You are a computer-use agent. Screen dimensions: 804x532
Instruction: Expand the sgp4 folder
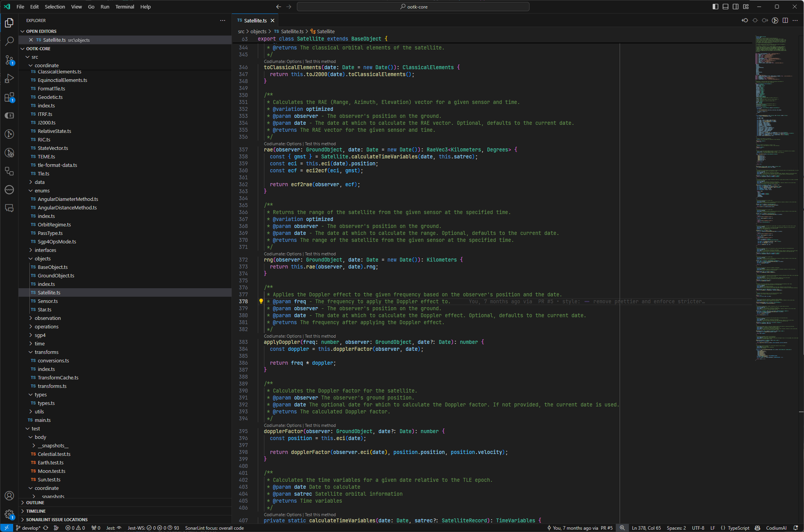(40, 335)
